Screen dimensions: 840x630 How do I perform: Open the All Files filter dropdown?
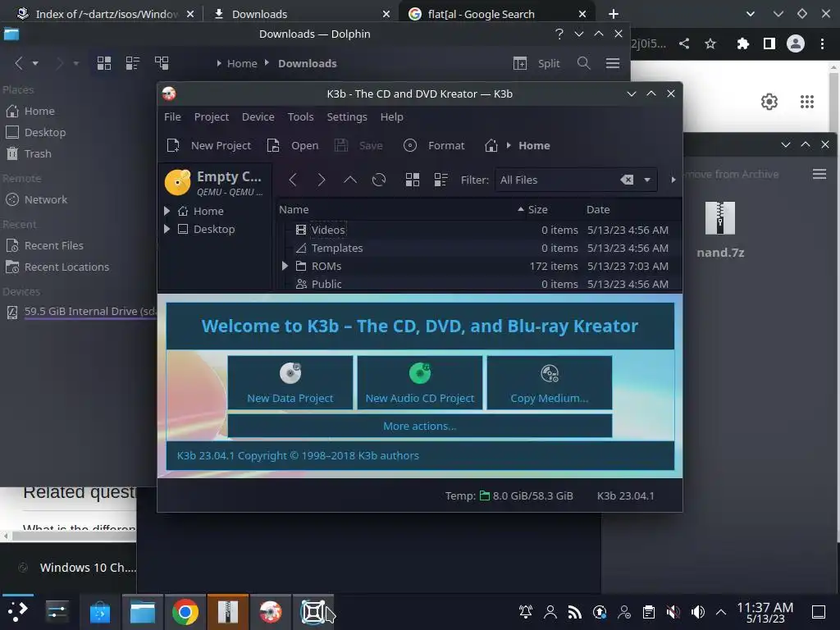[647, 180]
